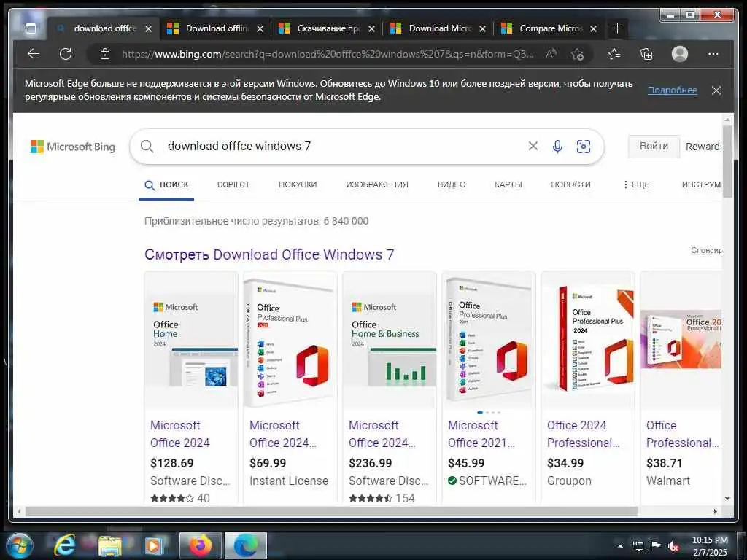Open Firefox from the taskbar
Screen dimensions: 747x560
pos(201,545)
